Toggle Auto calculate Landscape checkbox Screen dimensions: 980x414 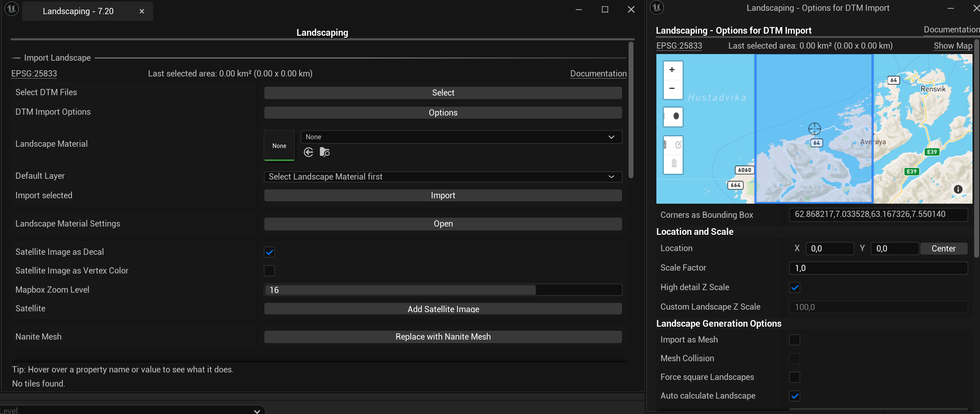[x=794, y=396]
